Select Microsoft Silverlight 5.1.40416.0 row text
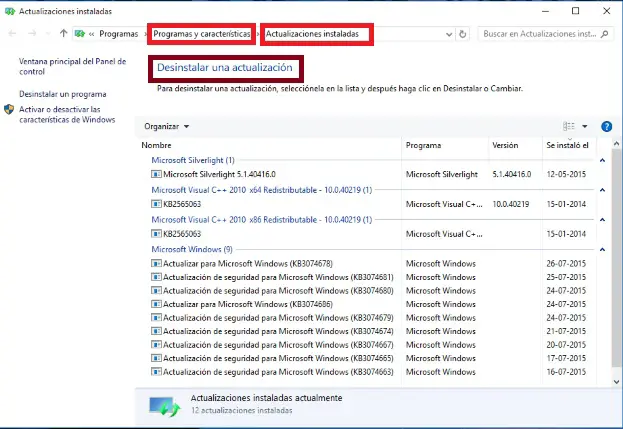The height and width of the screenshot is (429, 623). [x=219, y=174]
